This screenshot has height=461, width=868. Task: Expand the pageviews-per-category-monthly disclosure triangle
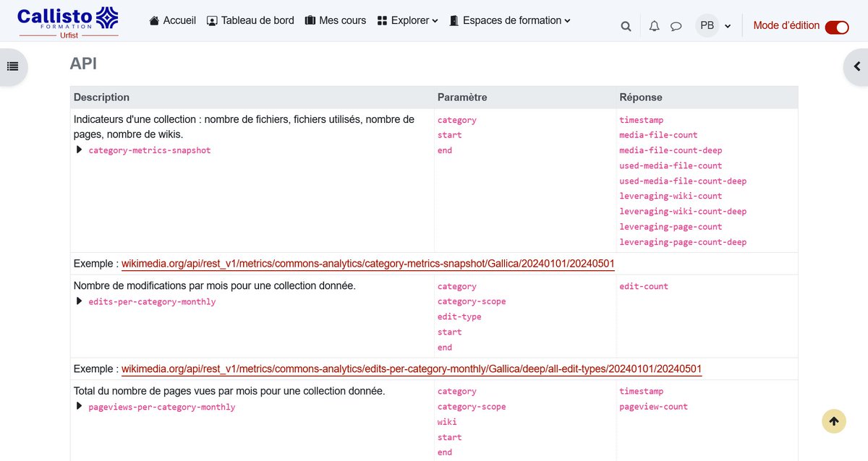pos(79,406)
